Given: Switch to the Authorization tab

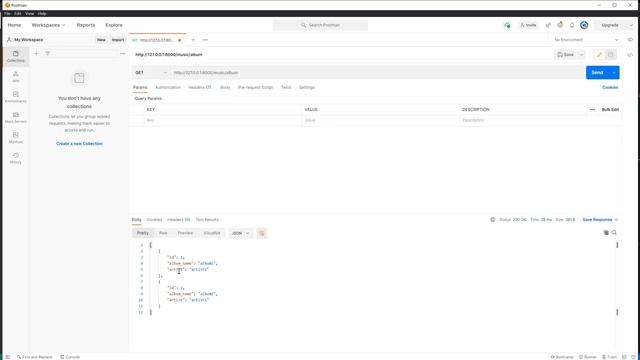Looking at the screenshot, I should 168,87.
